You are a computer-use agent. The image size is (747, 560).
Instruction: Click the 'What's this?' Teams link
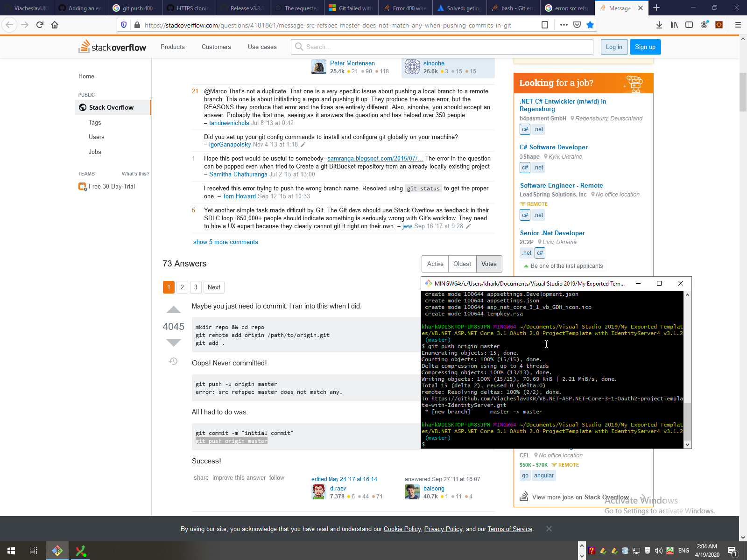click(x=135, y=174)
